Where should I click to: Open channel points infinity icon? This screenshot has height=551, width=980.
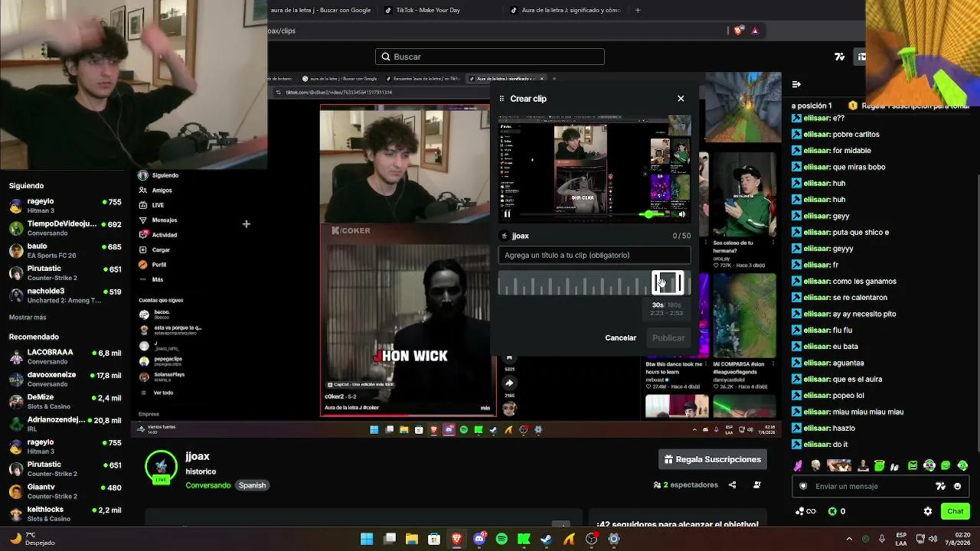(805, 511)
